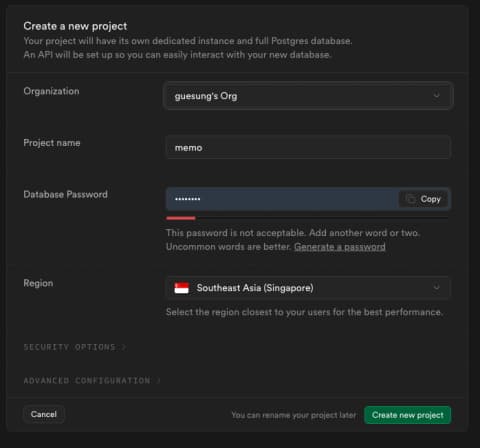
Task: Click the Project name field containing memo
Action: (308, 147)
